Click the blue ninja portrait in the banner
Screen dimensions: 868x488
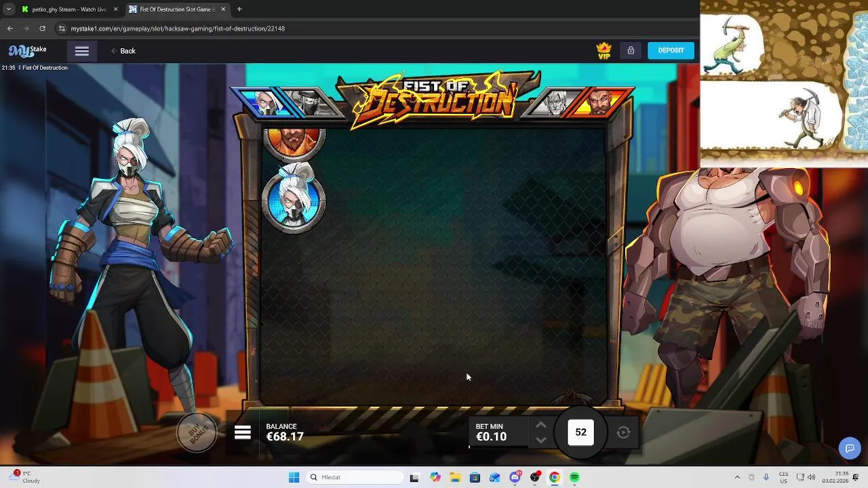click(x=267, y=103)
